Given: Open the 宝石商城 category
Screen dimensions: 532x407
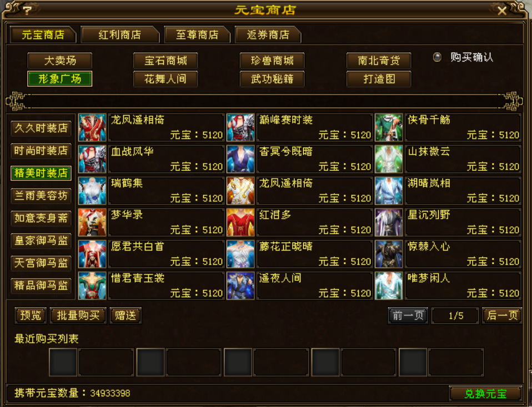Looking at the screenshot, I should pos(165,61).
